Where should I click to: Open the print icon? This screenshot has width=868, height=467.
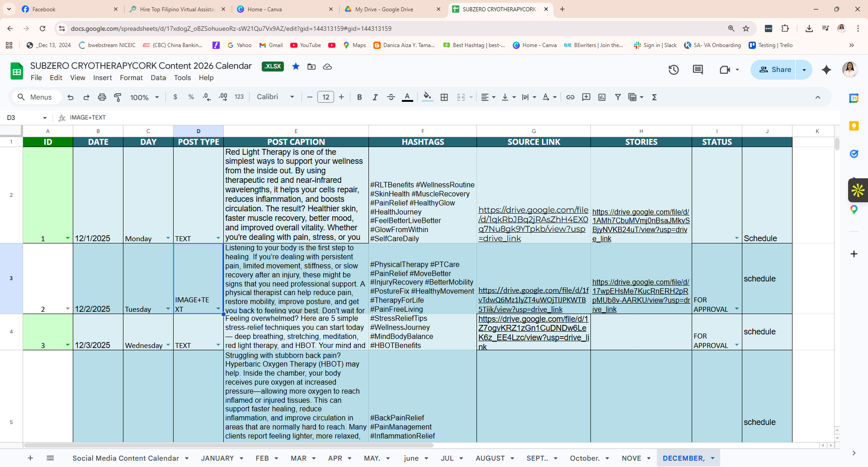pyautogui.click(x=102, y=97)
